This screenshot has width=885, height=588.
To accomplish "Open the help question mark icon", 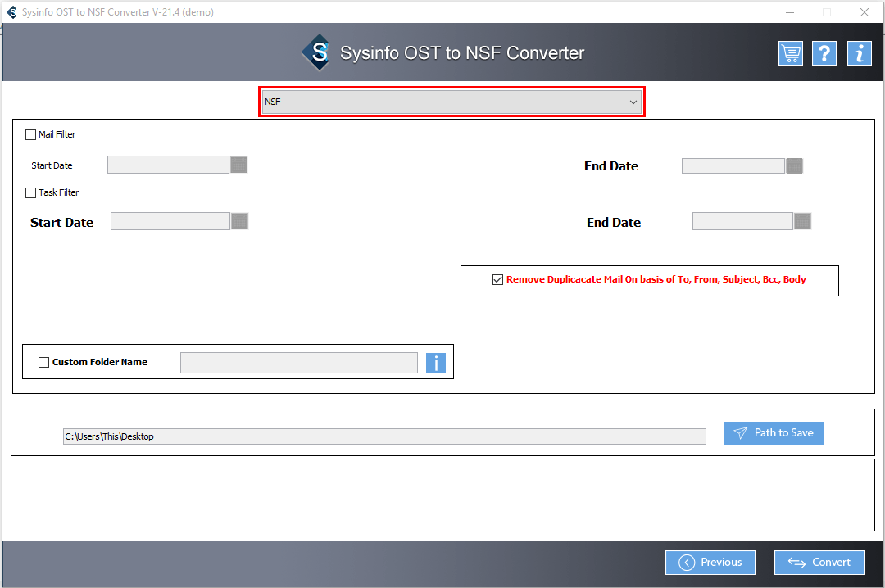I will click(x=824, y=53).
